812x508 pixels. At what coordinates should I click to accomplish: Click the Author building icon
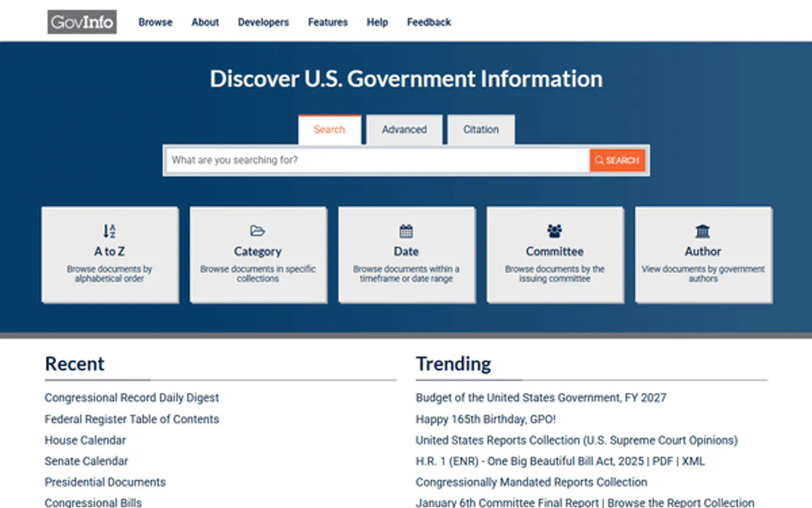[702, 231]
